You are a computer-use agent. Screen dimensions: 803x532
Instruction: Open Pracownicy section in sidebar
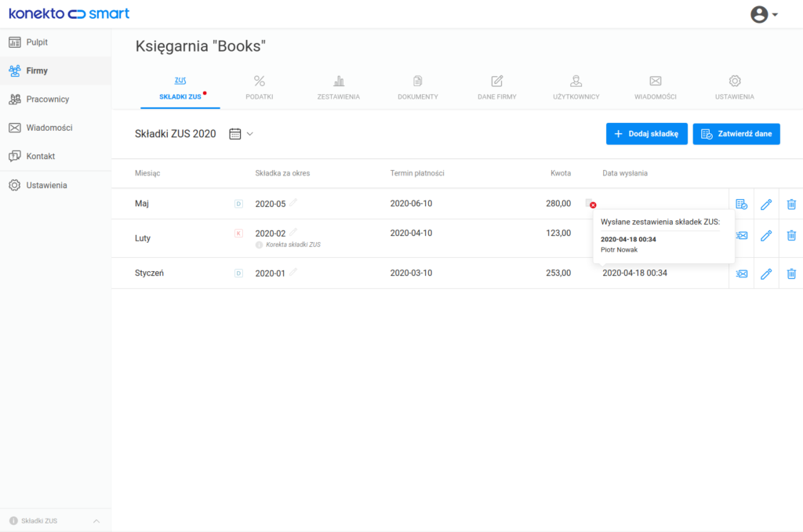[x=56, y=100]
